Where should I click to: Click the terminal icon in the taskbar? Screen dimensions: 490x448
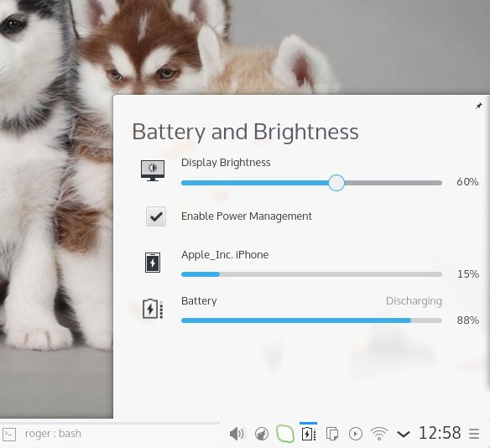9,435
